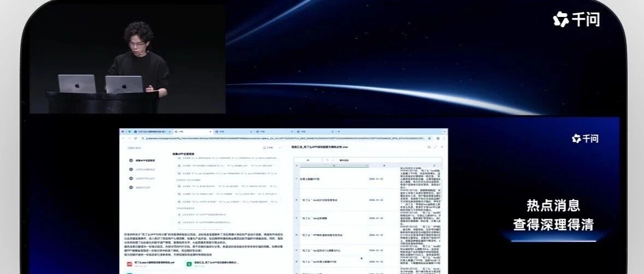This screenshot has height=274, width=644.
Task: Close the currently active browser tab
Action: pos(211,132)
